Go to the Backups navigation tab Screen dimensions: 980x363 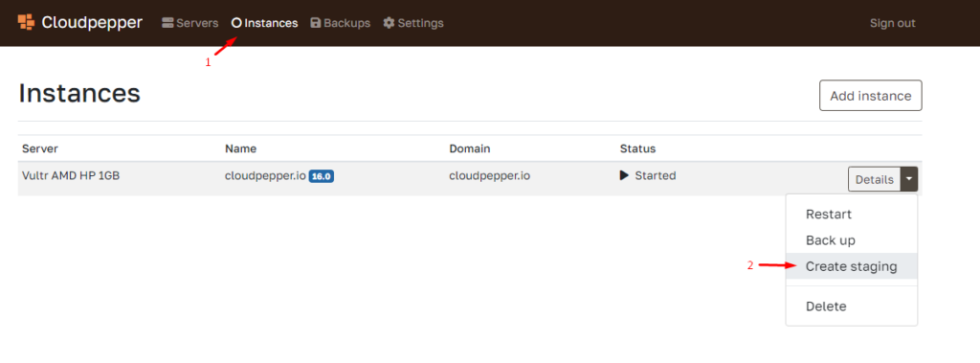click(x=341, y=23)
